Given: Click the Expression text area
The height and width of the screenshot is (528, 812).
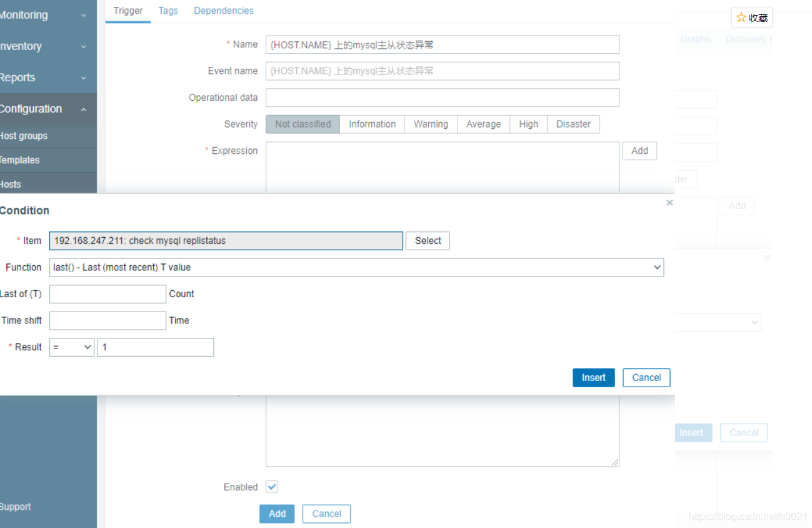Looking at the screenshot, I should [x=443, y=168].
